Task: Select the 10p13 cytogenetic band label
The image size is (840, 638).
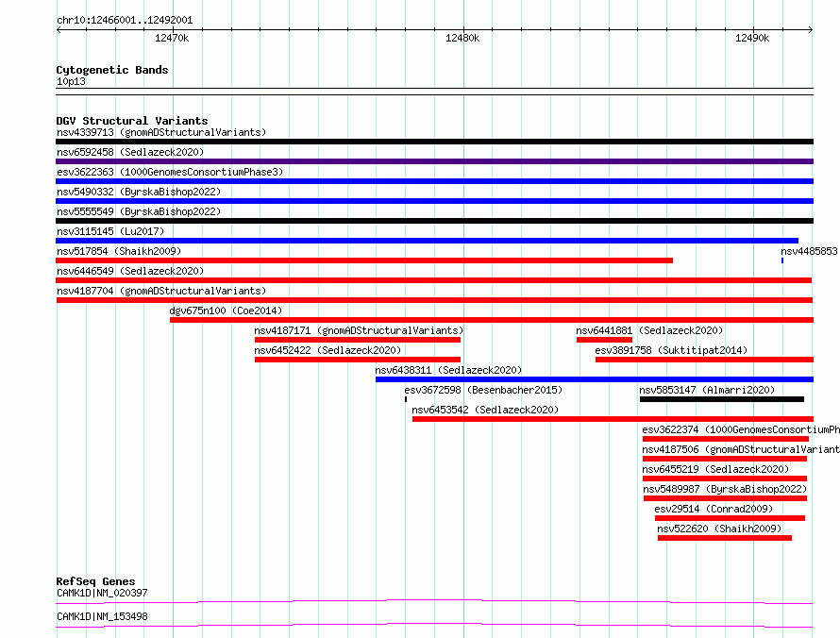Action: pyautogui.click(x=71, y=81)
